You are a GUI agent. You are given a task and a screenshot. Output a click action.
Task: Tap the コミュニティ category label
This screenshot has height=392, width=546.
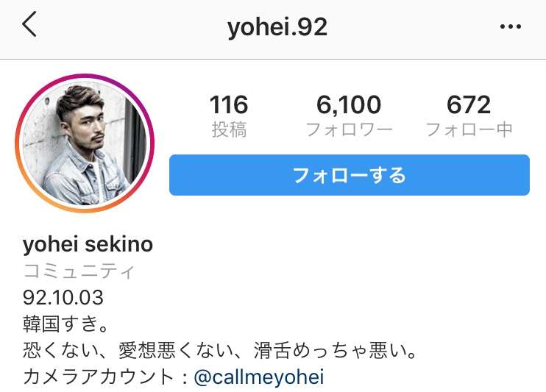(x=79, y=271)
